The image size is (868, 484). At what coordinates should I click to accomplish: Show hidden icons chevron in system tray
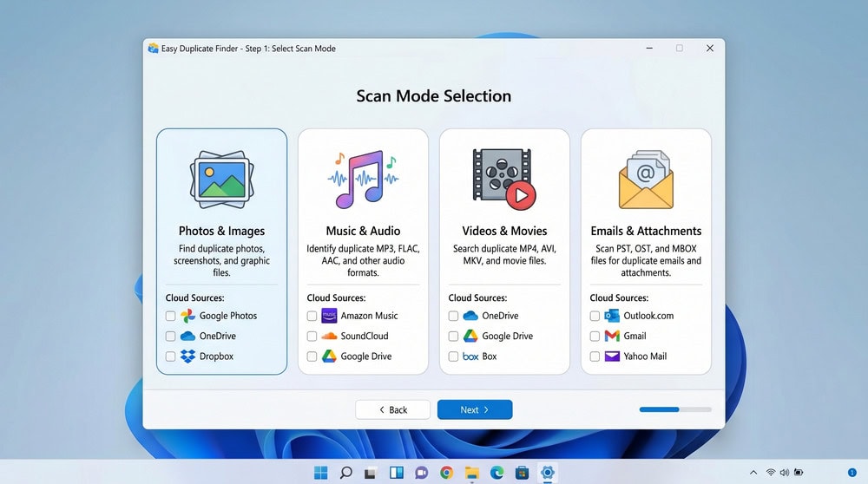click(753, 473)
